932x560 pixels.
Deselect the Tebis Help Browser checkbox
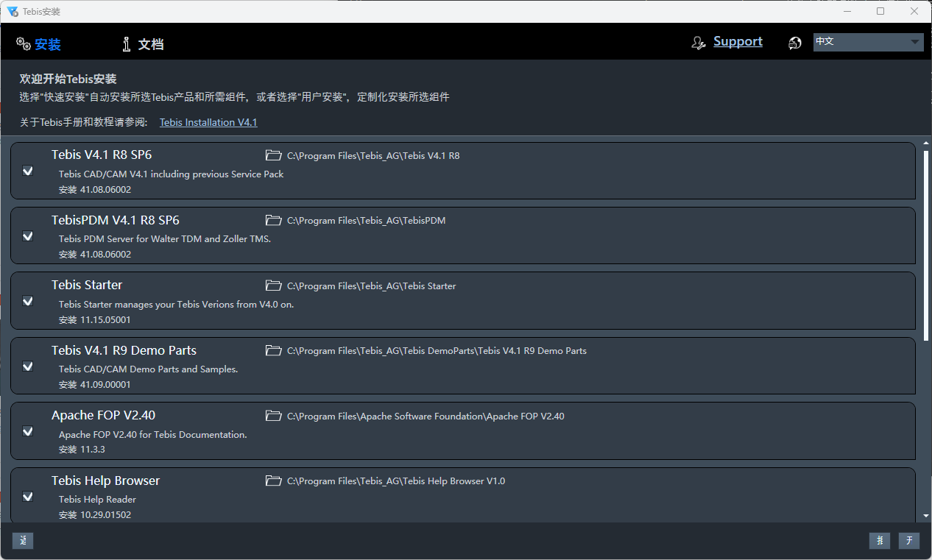point(28,497)
